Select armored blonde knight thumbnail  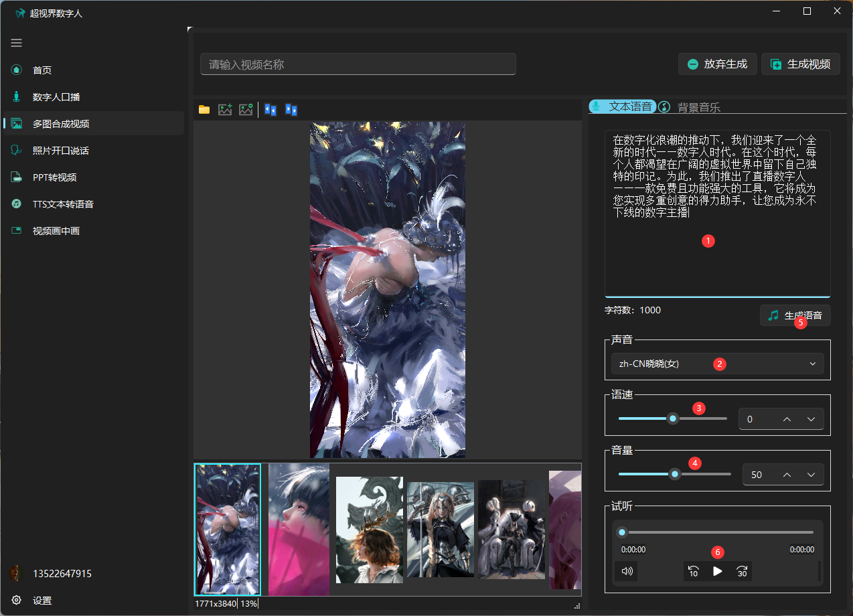441,529
